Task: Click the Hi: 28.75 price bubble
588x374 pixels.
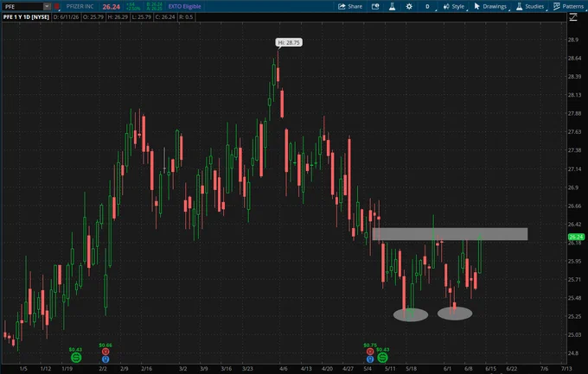Action: coord(289,42)
